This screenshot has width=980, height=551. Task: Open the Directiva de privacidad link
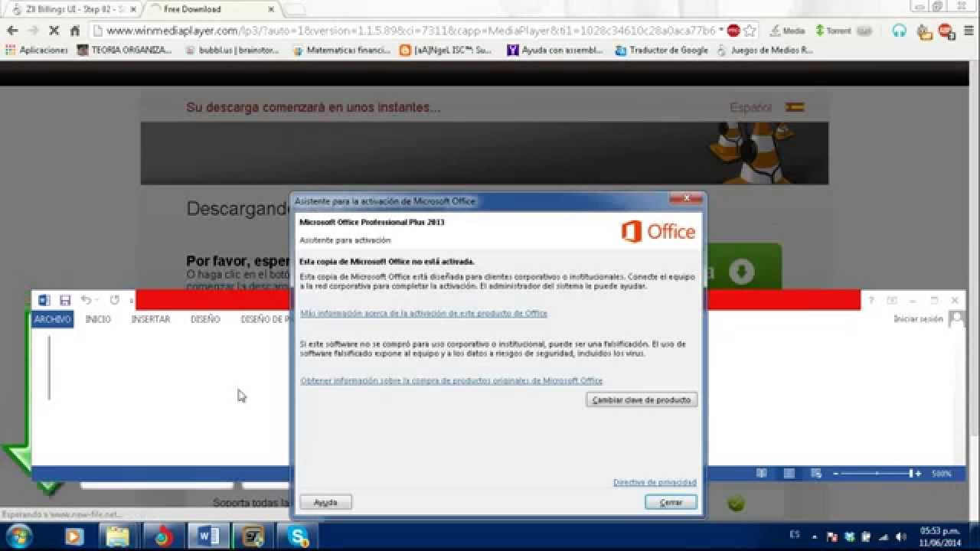tap(655, 482)
